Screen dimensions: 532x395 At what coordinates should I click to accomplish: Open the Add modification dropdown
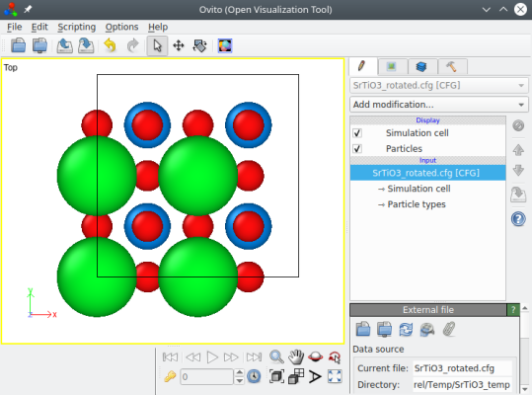point(438,105)
